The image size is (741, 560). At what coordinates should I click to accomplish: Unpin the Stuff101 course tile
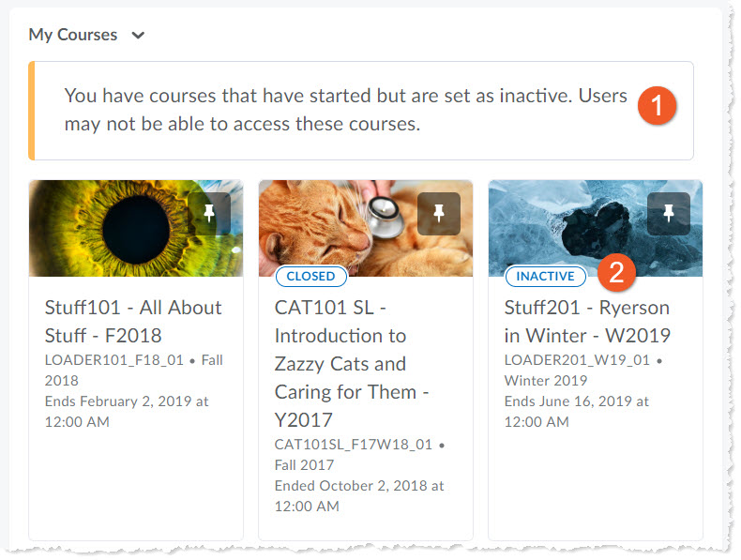pyautogui.click(x=208, y=214)
